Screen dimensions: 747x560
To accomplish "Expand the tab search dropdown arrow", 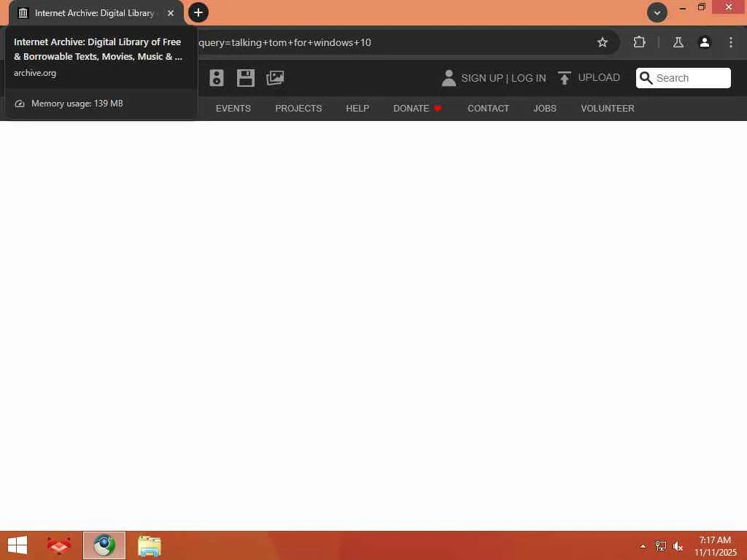I will pyautogui.click(x=657, y=12).
